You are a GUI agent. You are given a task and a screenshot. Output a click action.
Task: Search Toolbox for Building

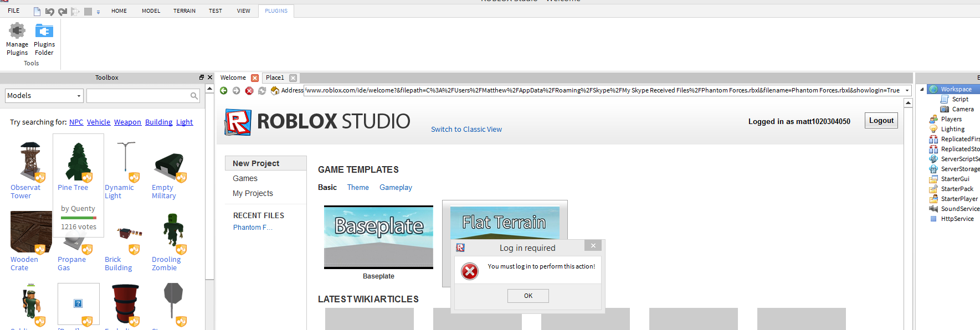[159, 122]
